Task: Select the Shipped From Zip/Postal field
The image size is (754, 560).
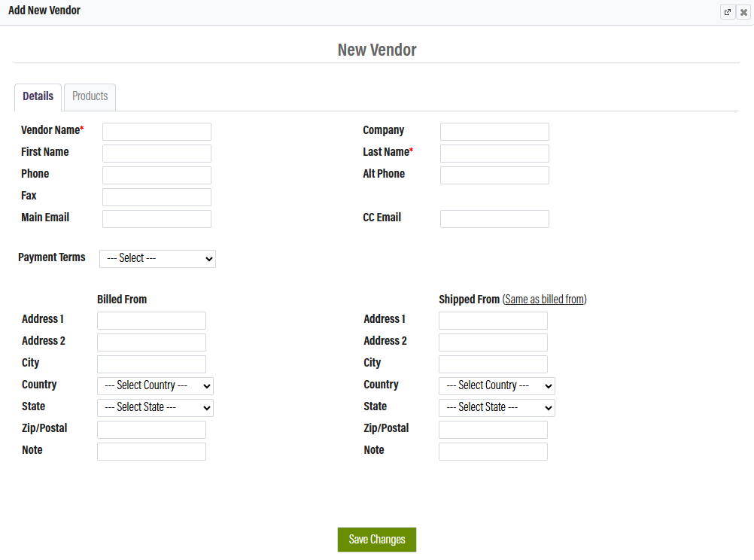Action: click(x=493, y=430)
